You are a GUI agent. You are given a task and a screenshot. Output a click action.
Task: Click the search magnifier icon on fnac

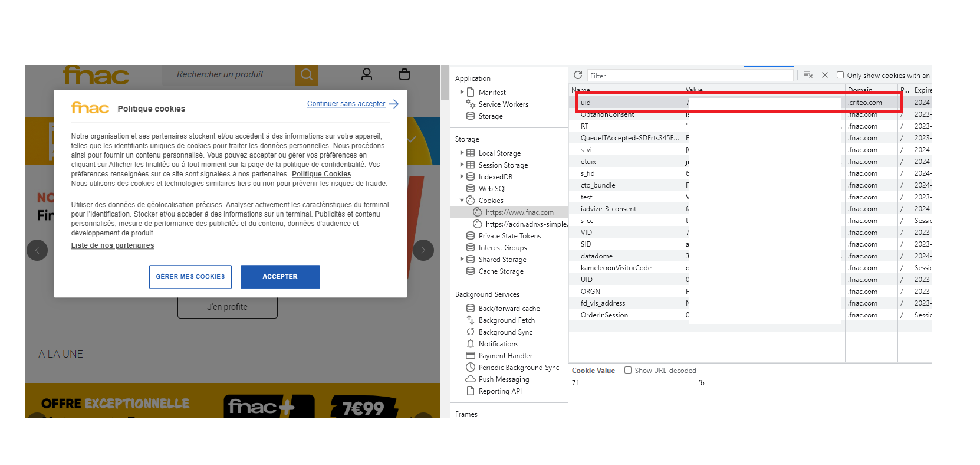[x=307, y=75]
